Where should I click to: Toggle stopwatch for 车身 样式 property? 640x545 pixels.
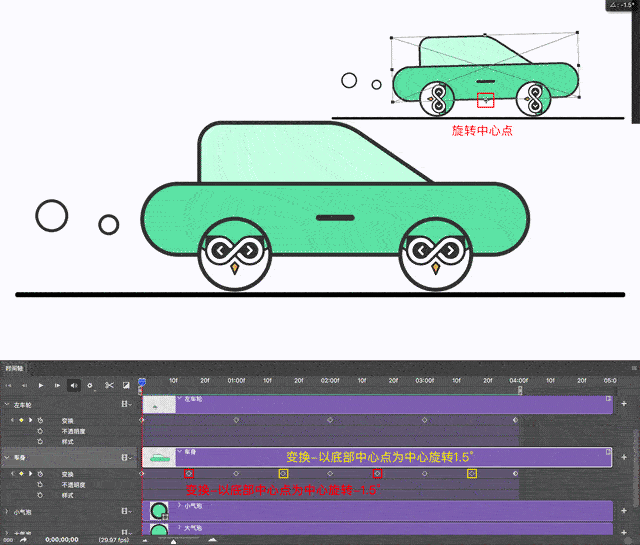click(x=40, y=495)
